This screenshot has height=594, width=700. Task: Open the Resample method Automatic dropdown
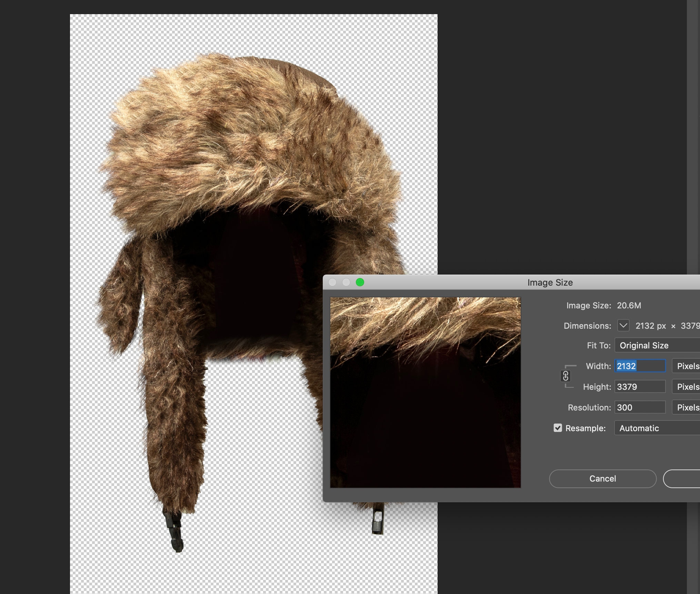point(657,428)
